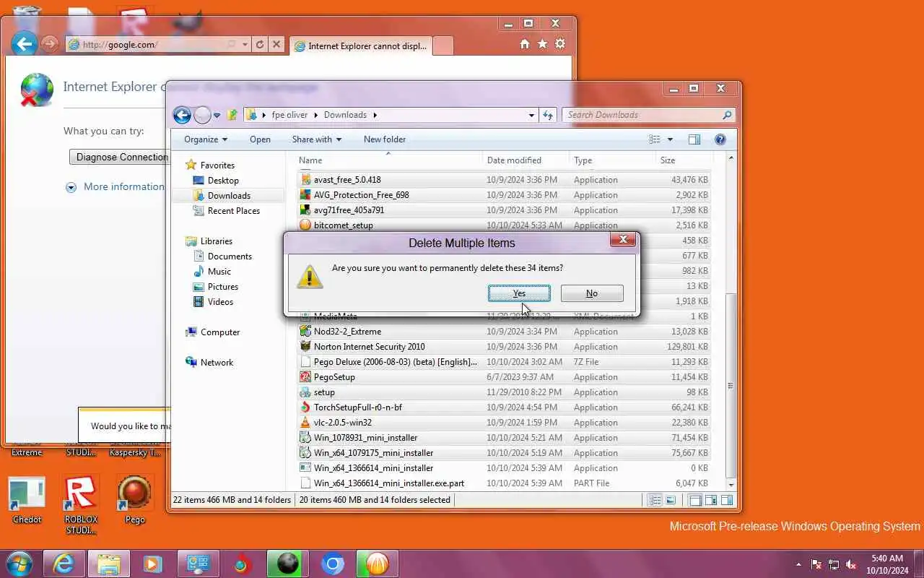924x578 pixels.
Task: Open Internet Explorer home page
Action: coord(525,44)
